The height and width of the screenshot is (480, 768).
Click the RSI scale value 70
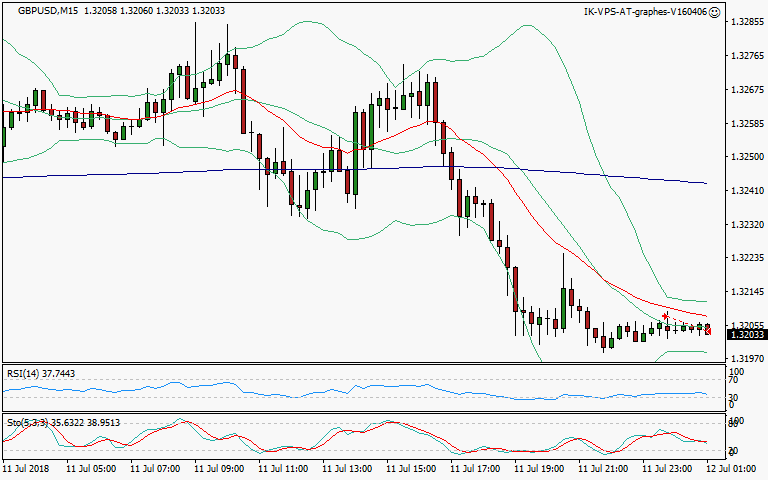click(x=734, y=380)
